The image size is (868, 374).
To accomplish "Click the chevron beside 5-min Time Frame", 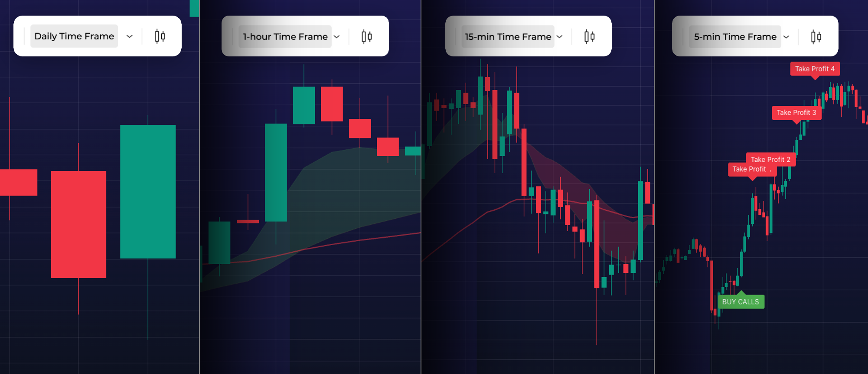I will point(786,37).
